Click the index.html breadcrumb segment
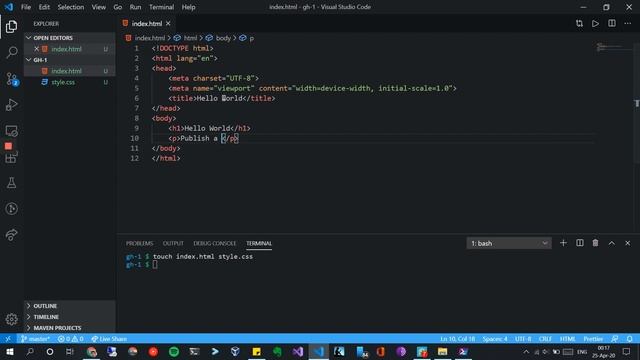 [150, 38]
